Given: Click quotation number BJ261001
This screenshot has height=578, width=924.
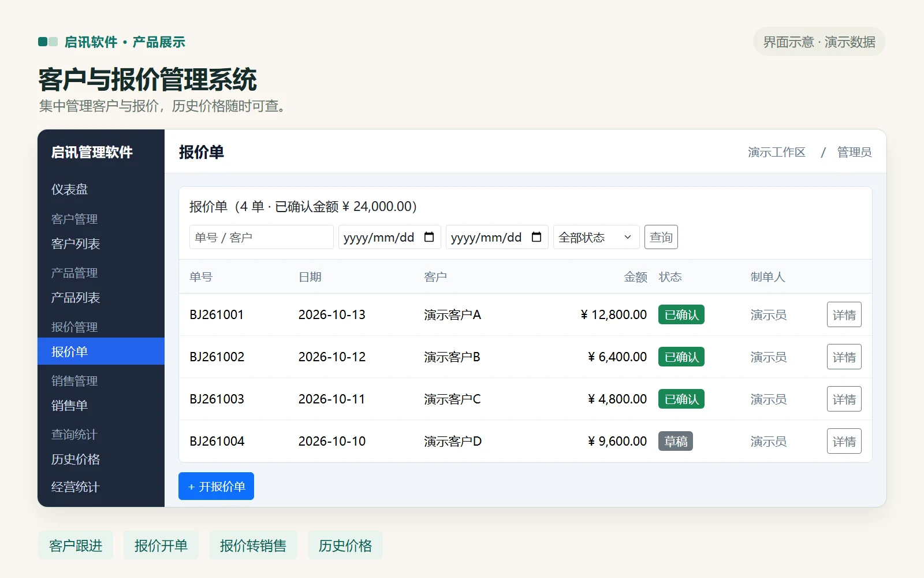Looking at the screenshot, I should (217, 314).
